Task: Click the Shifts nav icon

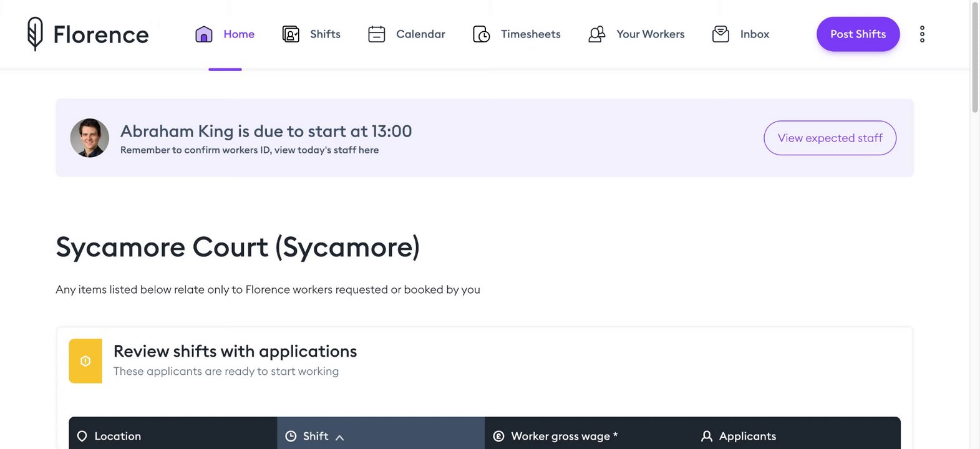Action: [x=291, y=34]
